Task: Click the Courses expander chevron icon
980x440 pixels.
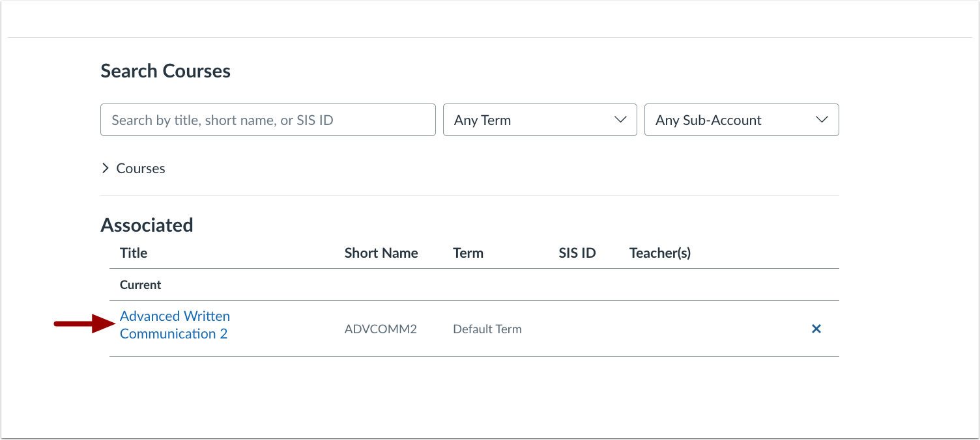Action: pos(106,168)
